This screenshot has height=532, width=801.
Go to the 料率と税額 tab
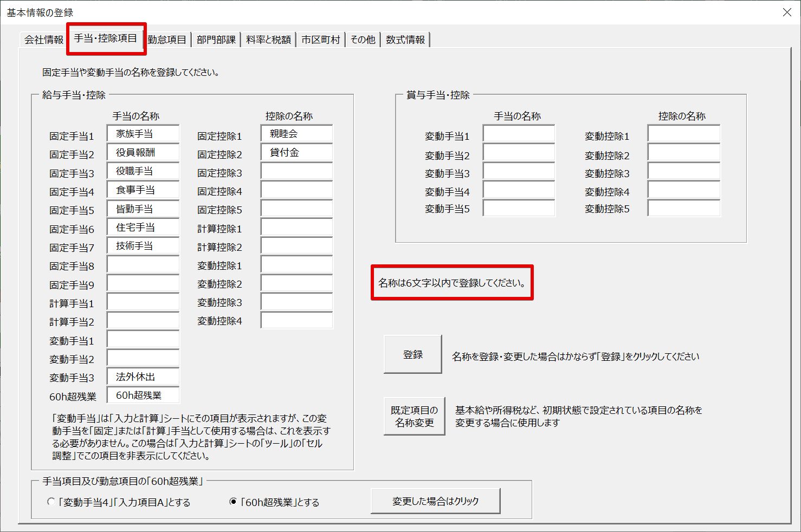[x=268, y=40]
